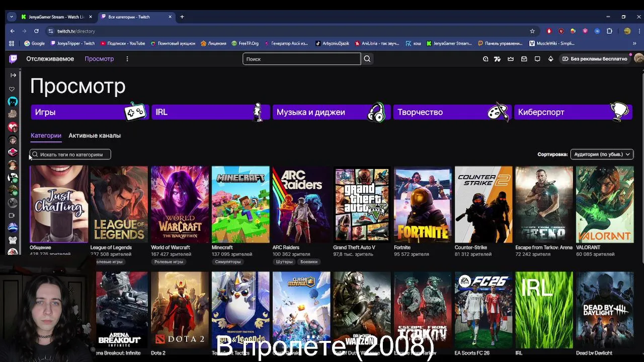Viewport: 644px width, 362px height.
Task: Open the Twitch user avatar menu
Action: 638,59
